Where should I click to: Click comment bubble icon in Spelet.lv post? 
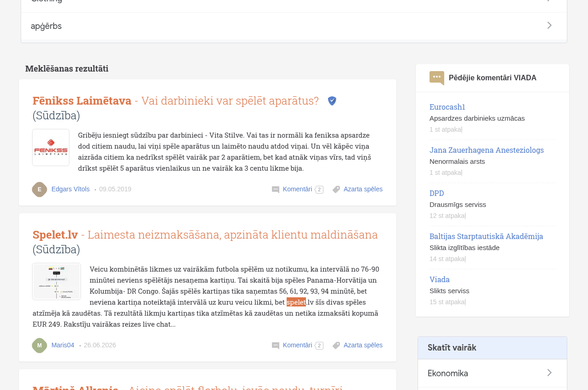point(276,345)
